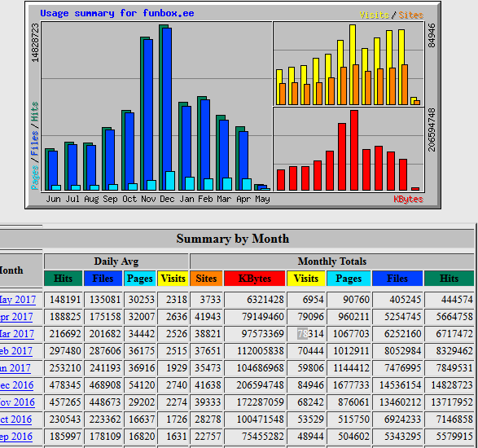Click the red KBytes header cell
Image resolution: width=478 pixels, height=448 pixels.
pyautogui.click(x=255, y=279)
